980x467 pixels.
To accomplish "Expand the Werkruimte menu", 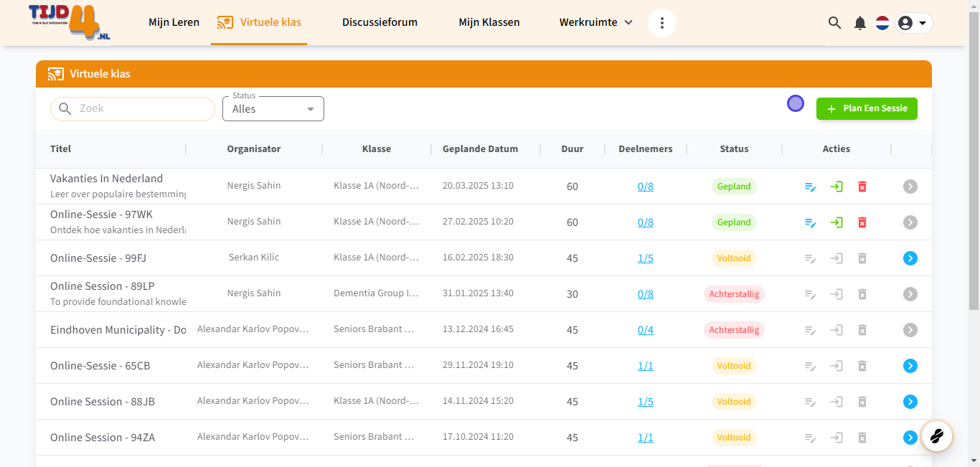I will tap(595, 22).
